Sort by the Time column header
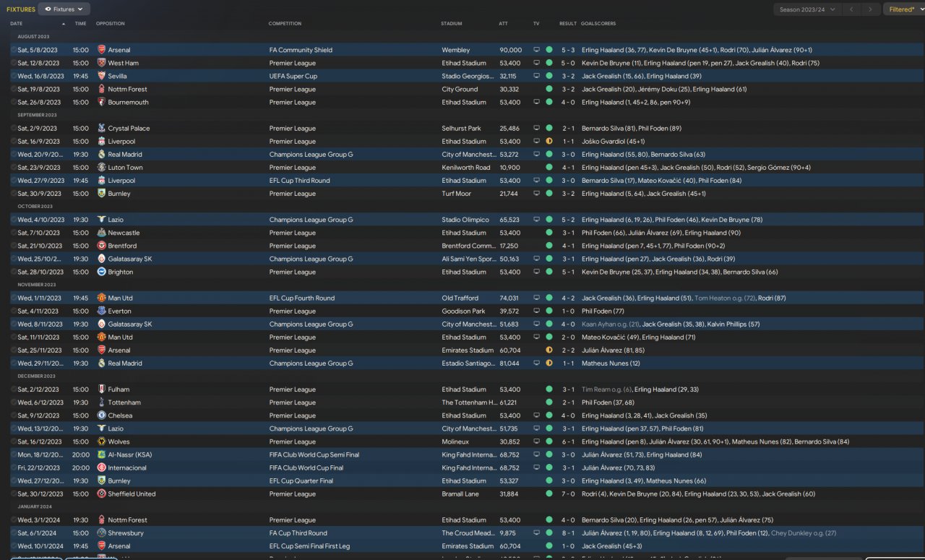This screenshot has height=560, width=925. [x=80, y=24]
